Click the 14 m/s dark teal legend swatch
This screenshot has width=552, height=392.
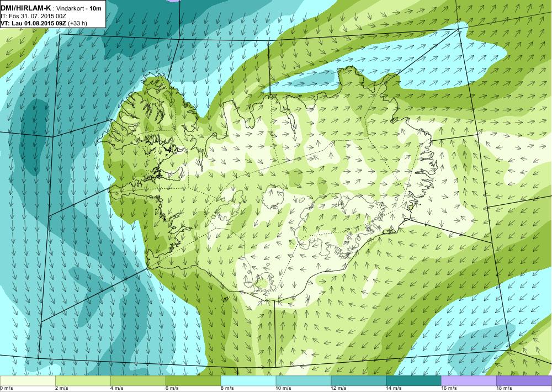coord(414,381)
